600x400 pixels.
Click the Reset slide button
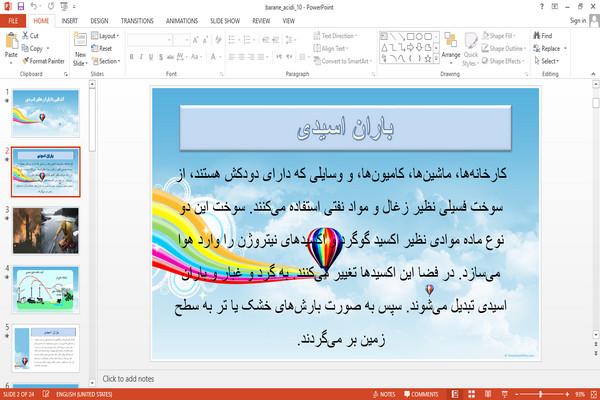coord(102,48)
